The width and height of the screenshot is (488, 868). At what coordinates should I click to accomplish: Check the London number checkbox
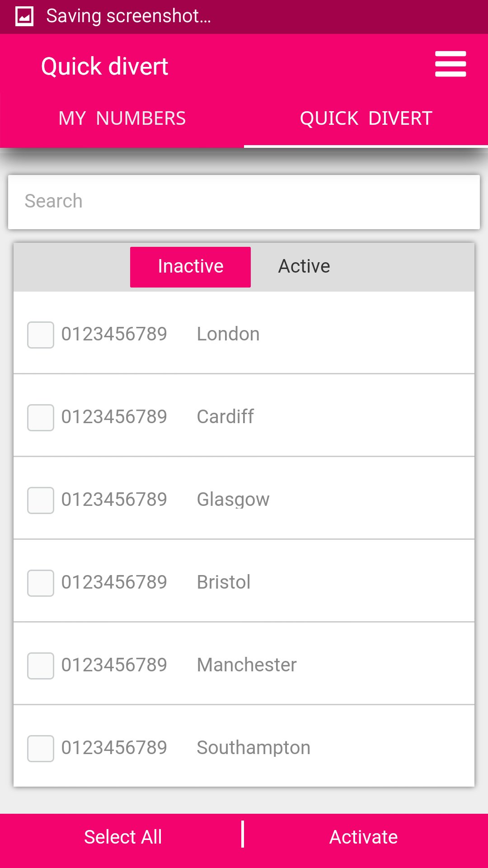(x=41, y=335)
